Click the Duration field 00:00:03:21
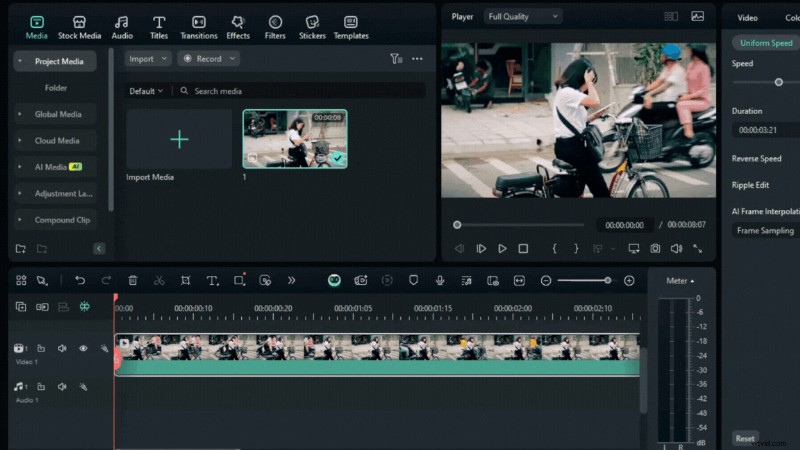This screenshot has height=450, width=800. coord(765,130)
